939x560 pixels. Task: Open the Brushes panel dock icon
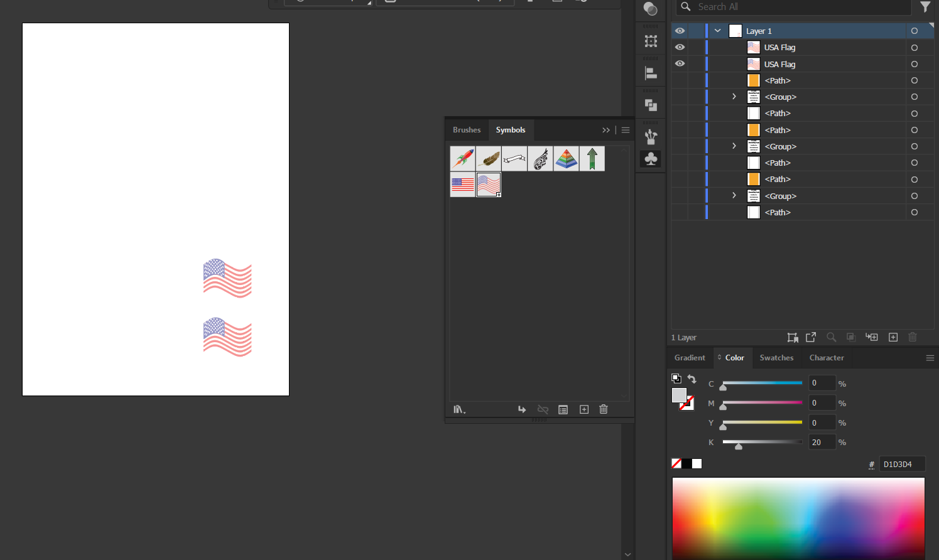[x=651, y=137]
